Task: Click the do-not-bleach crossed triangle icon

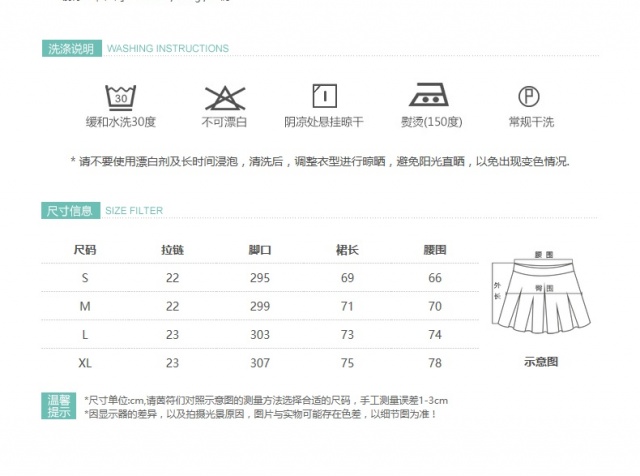Action: [x=225, y=97]
